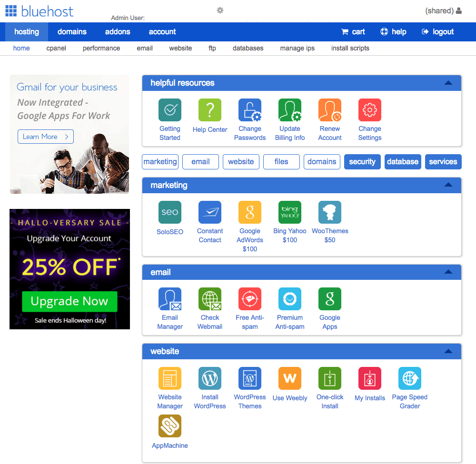Click the Google AdWords $100 icon

coord(250,212)
